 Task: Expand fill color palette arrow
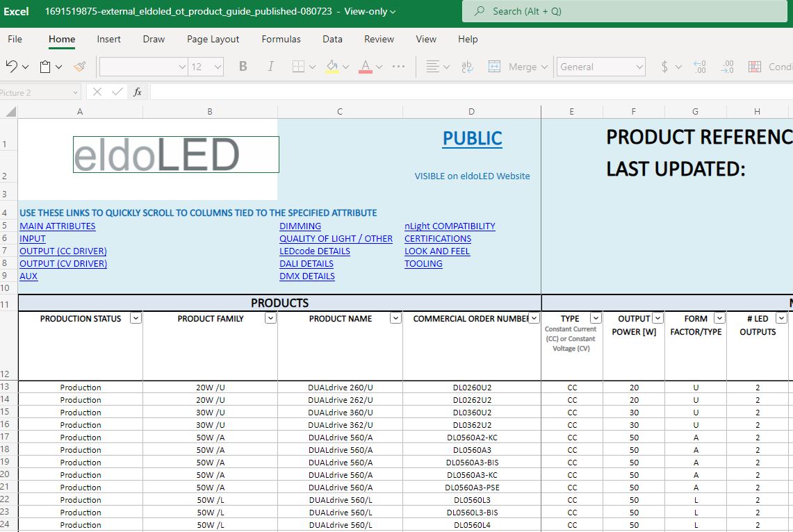[345, 67]
